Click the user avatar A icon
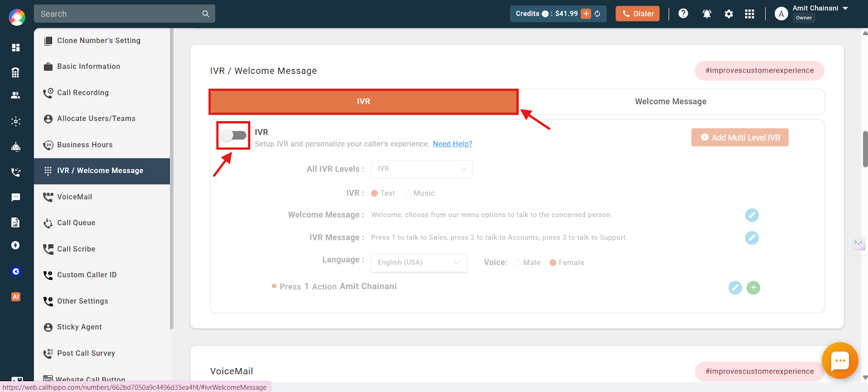The width and height of the screenshot is (868, 392). pos(781,14)
